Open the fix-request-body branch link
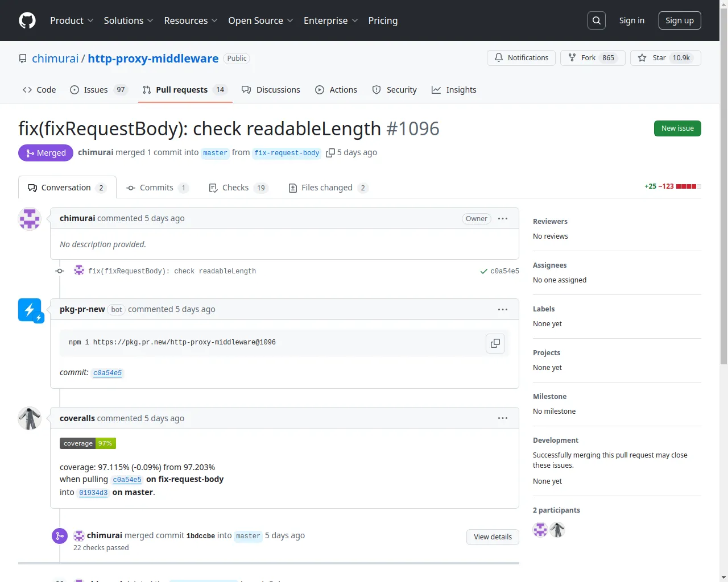 [x=287, y=153]
